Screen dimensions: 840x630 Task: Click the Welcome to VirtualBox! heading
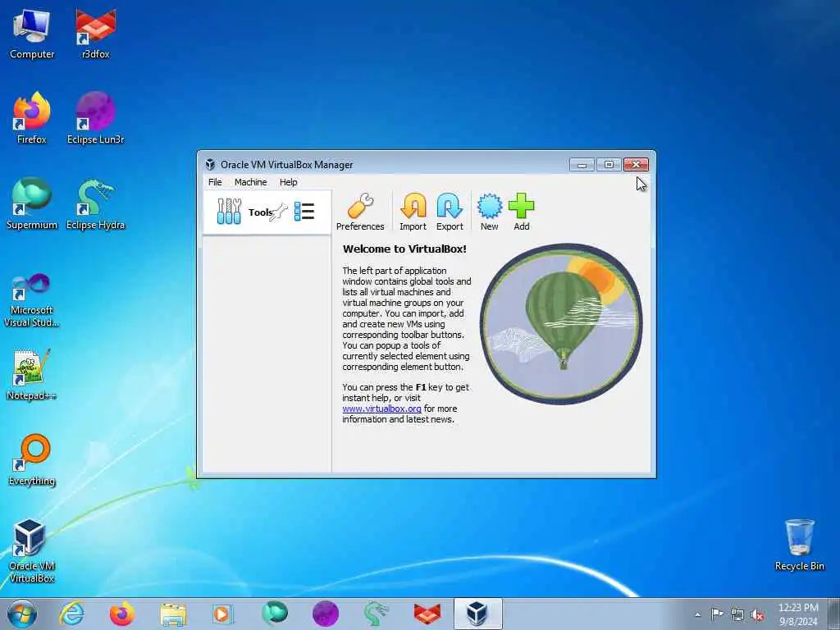coord(404,249)
